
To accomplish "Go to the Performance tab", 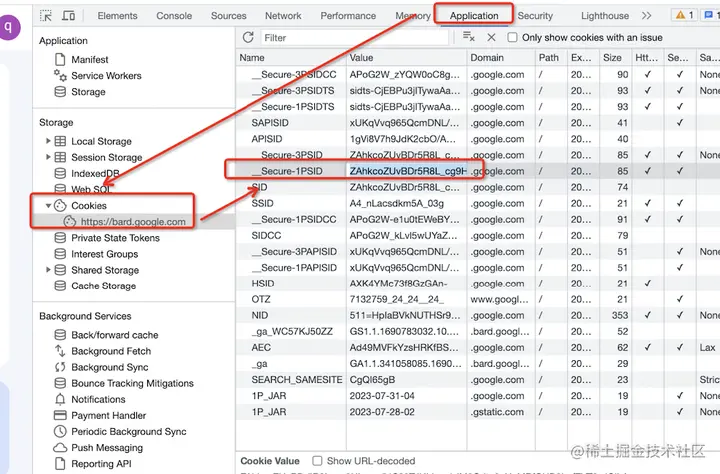I will click(348, 16).
